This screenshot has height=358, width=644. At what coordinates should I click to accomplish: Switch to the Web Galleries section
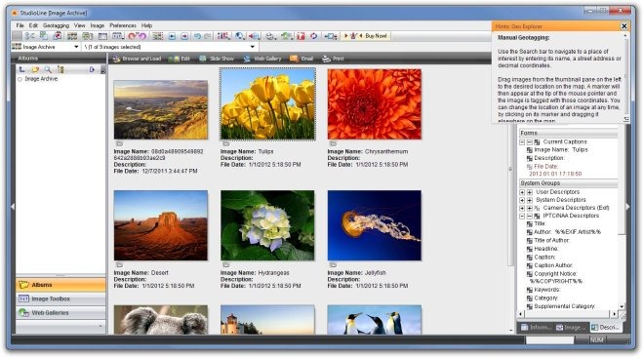click(x=60, y=313)
